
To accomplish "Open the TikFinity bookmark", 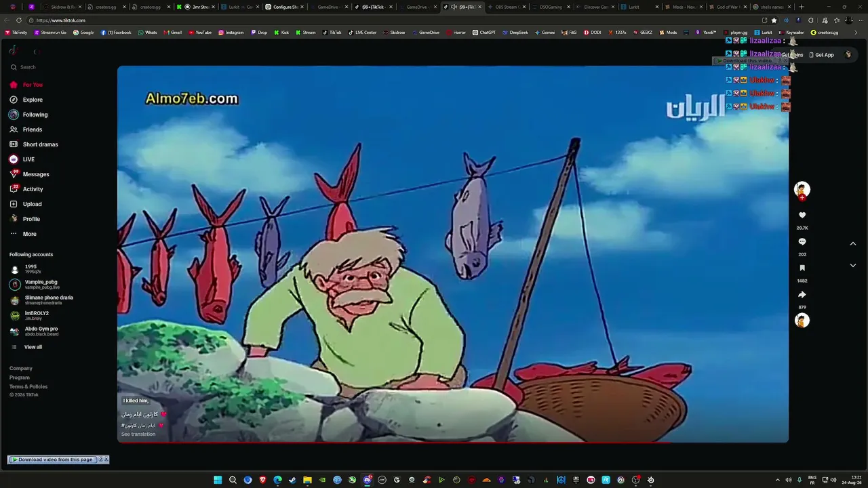I will click(16, 33).
